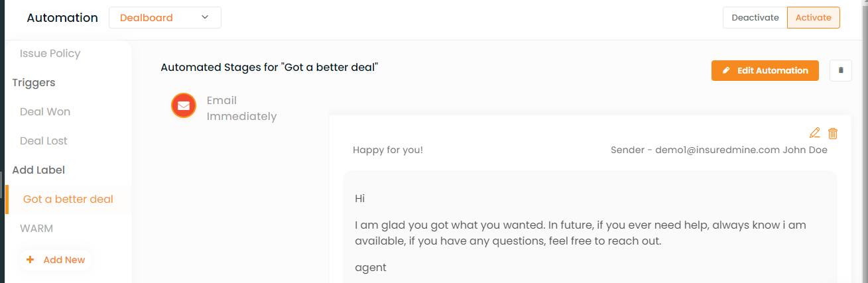
Task: Select Got a better deal label
Action: coord(68,199)
